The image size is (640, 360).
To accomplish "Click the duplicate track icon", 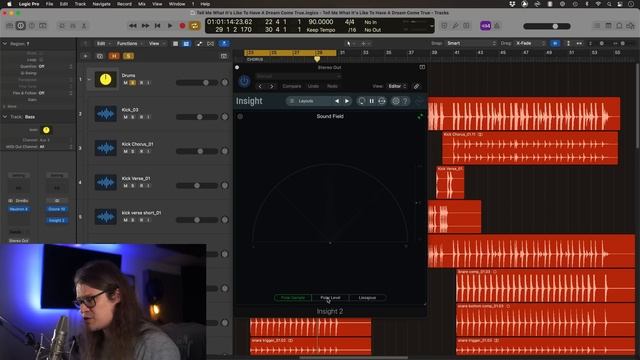I will (100, 56).
